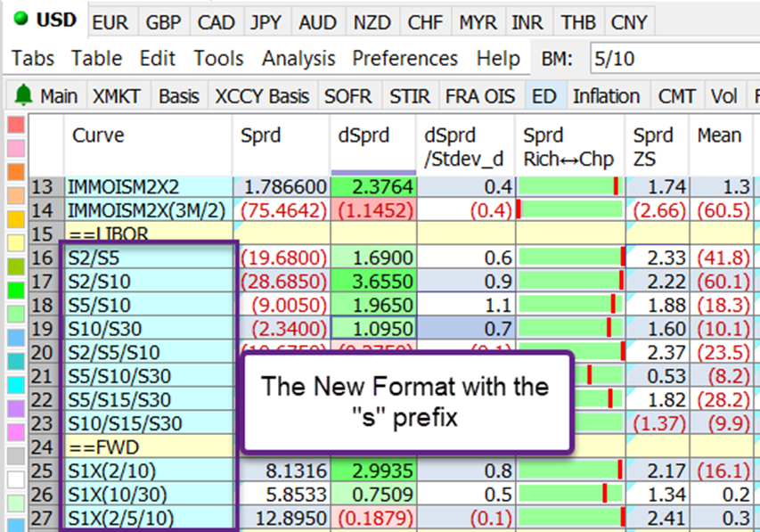Select the INR currency tab
This screenshot has width=760, height=532.
tap(527, 22)
